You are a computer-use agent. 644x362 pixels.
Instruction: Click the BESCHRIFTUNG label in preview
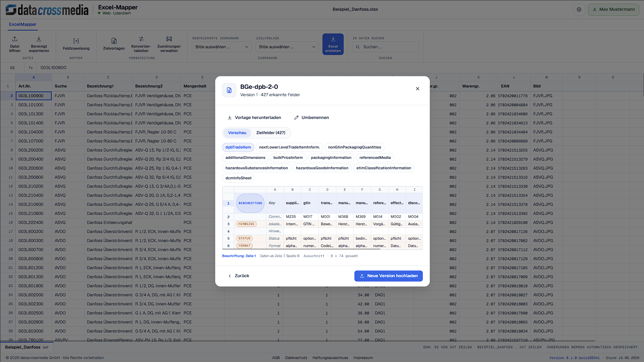point(250,203)
